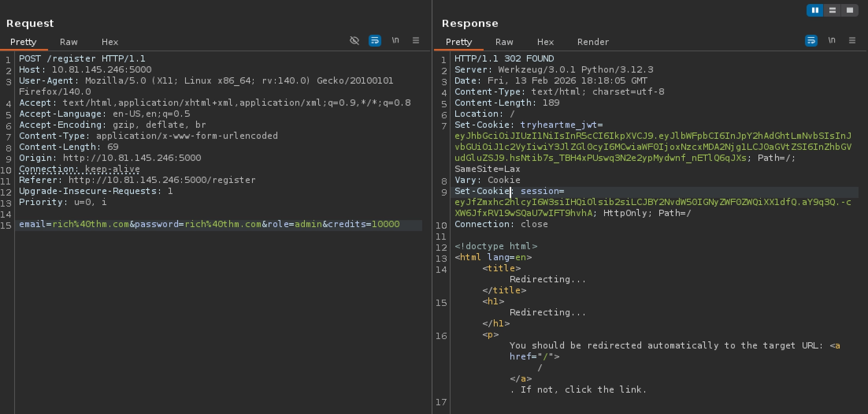This screenshot has width=868, height=414.
Task: Click the request body line with credits=10000
Action: pyautogui.click(x=209, y=224)
